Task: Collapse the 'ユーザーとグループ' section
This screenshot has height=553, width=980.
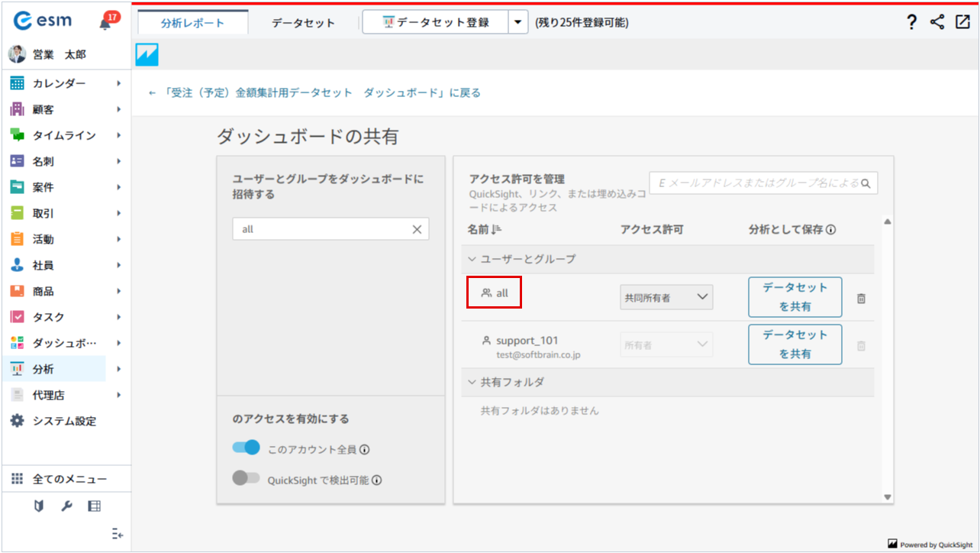Action: [472, 259]
